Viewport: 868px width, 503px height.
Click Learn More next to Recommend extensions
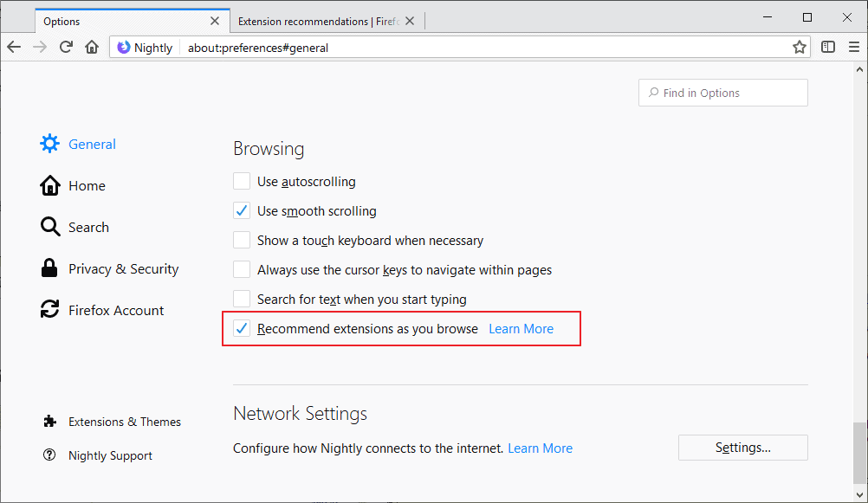[520, 328]
